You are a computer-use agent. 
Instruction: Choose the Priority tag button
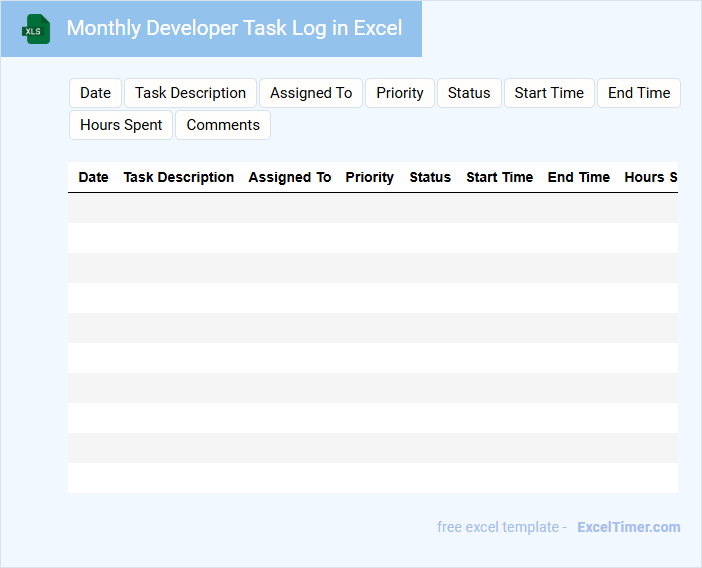pyautogui.click(x=400, y=93)
